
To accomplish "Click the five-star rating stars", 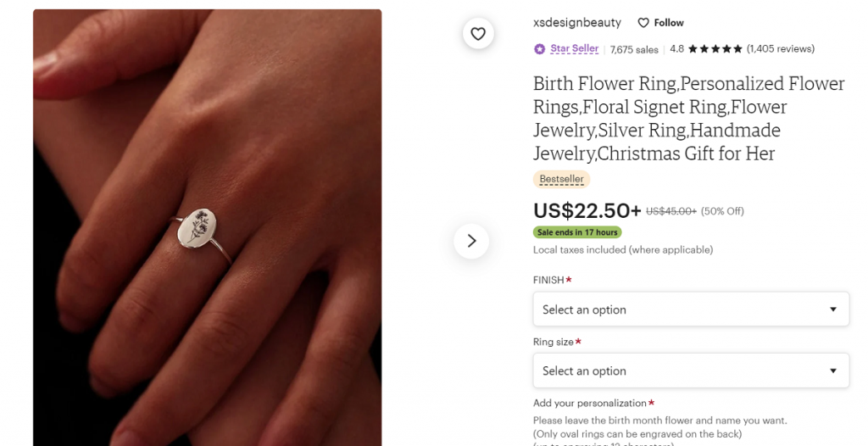I will coord(715,49).
